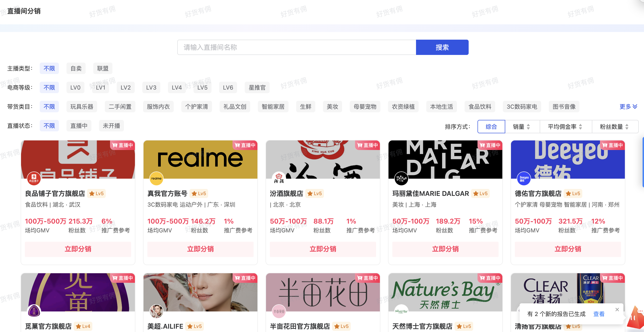Select 直播中 live status filter

(79, 126)
